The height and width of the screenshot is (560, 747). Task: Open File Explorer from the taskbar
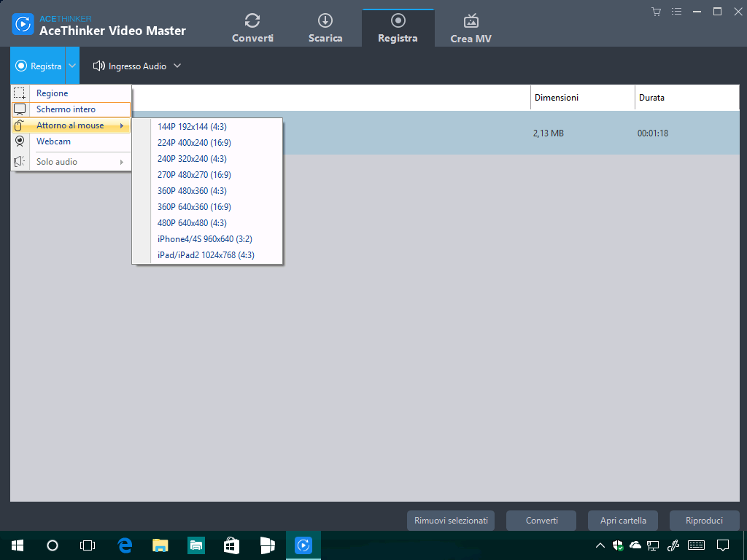point(160,545)
